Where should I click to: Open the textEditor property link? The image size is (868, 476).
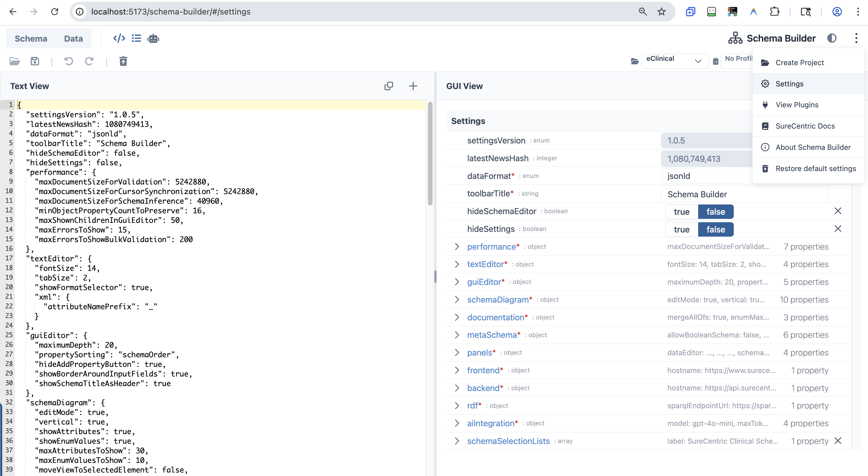tap(485, 264)
